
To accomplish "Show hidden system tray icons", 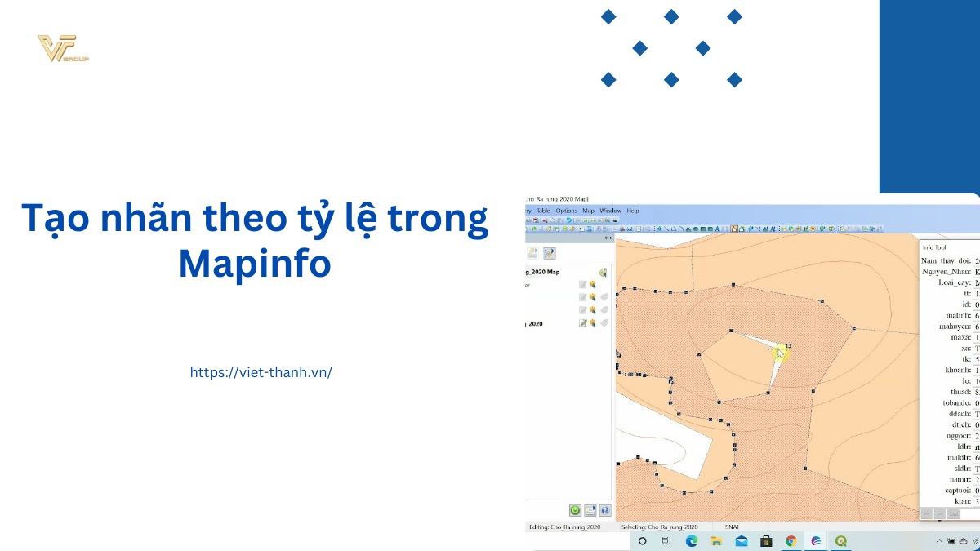I will (938, 541).
